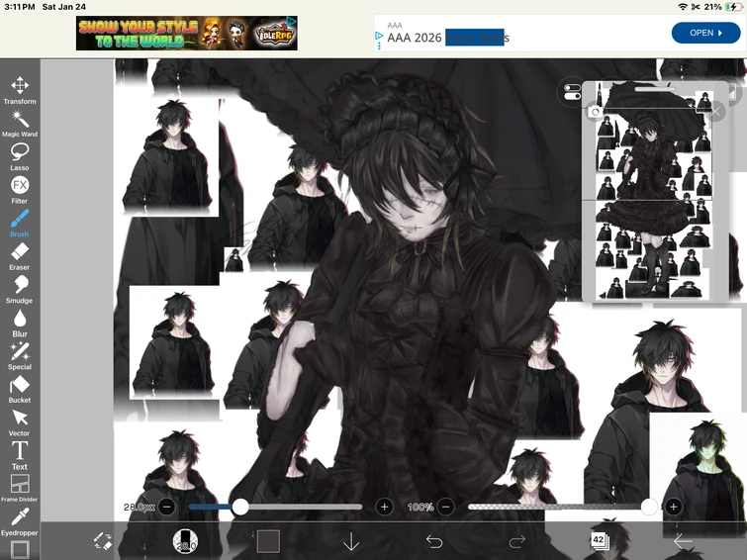Open the FX Filter tool
747x560 pixels.
(20, 190)
